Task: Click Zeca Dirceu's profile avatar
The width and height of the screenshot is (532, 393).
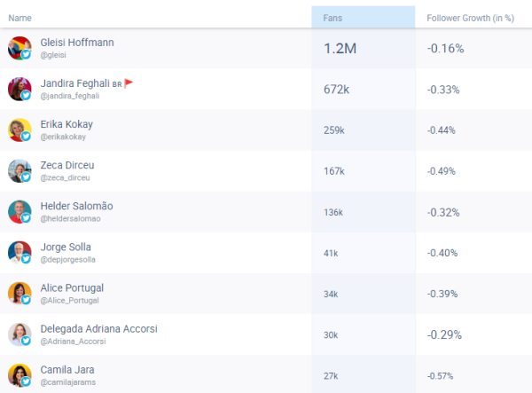Action: coord(20,170)
